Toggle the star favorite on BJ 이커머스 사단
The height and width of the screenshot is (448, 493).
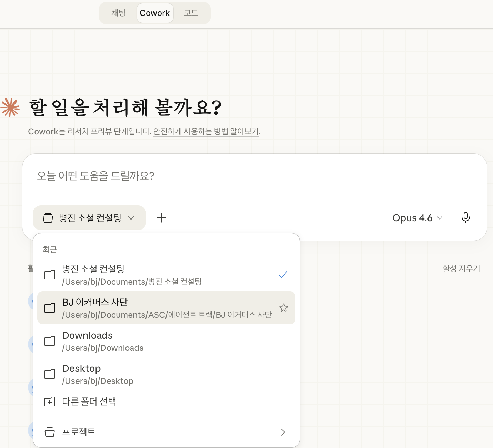click(283, 307)
